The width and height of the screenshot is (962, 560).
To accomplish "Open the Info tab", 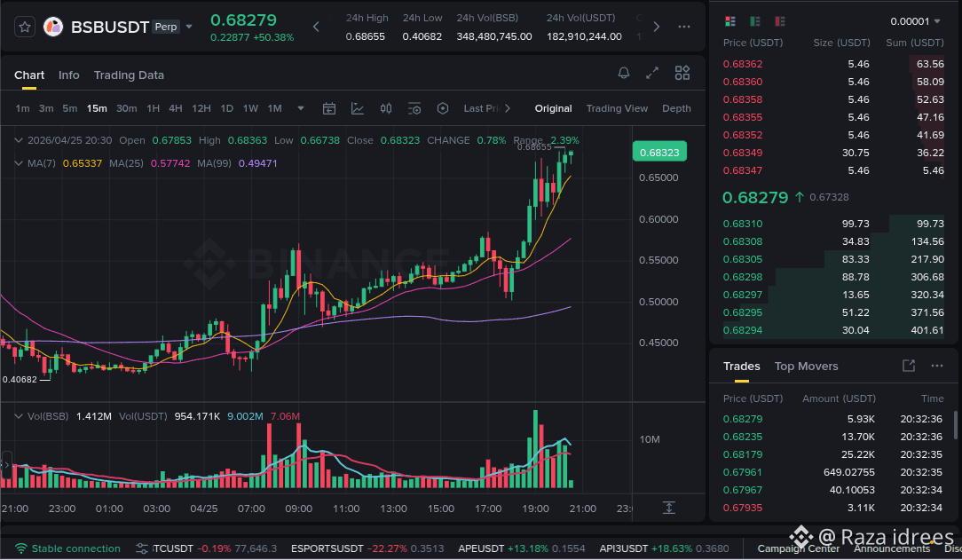I will point(68,75).
